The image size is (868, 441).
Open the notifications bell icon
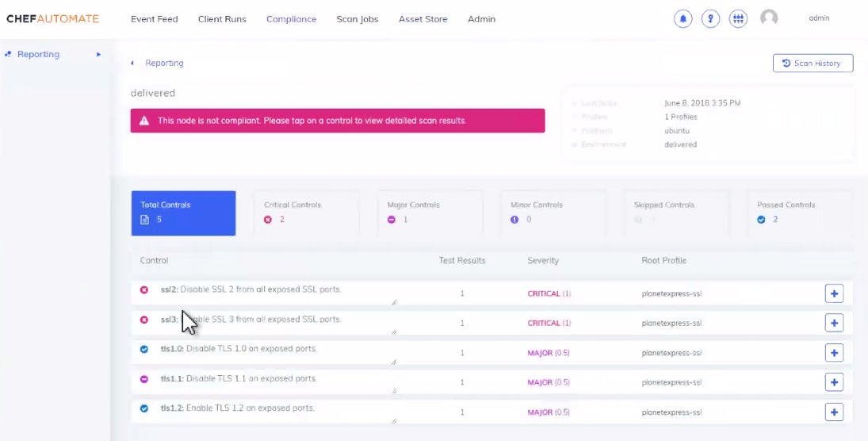[683, 19]
